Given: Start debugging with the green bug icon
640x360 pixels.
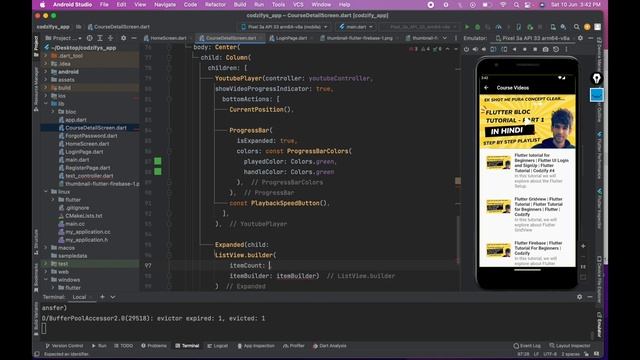Looking at the screenshot, I should point(477,27).
